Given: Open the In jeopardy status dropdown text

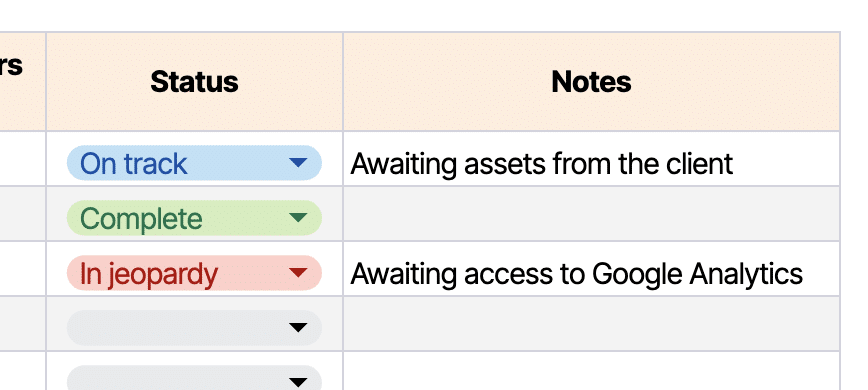Looking at the screenshot, I should pos(149,274).
